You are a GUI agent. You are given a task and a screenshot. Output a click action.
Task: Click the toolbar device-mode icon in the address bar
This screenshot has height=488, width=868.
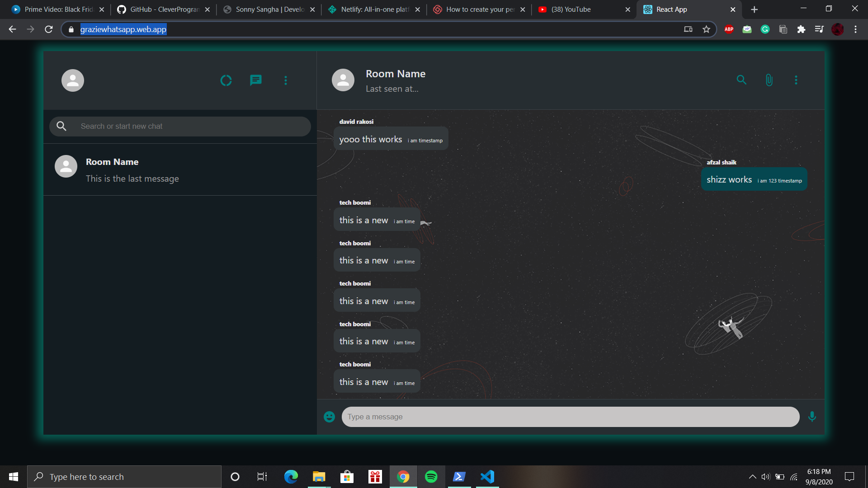point(688,29)
